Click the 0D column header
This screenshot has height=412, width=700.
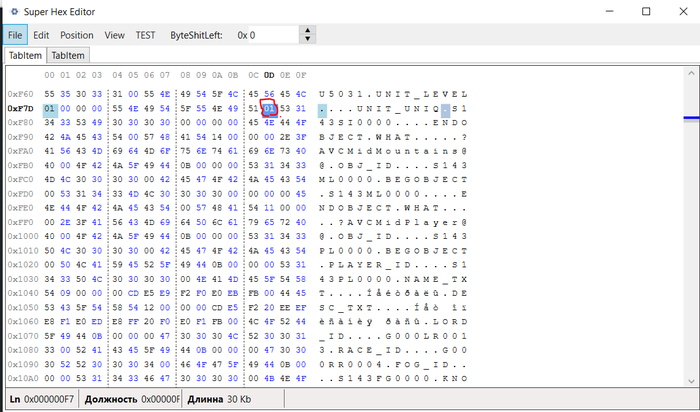click(269, 75)
